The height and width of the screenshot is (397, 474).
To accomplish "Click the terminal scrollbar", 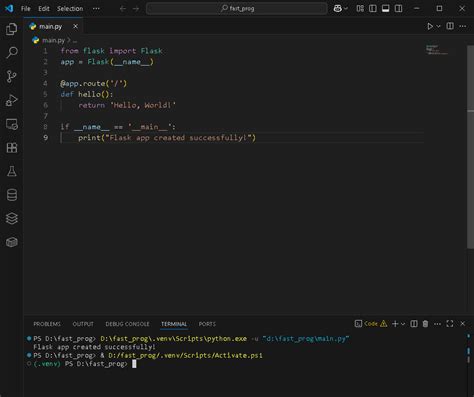I will (x=469, y=350).
